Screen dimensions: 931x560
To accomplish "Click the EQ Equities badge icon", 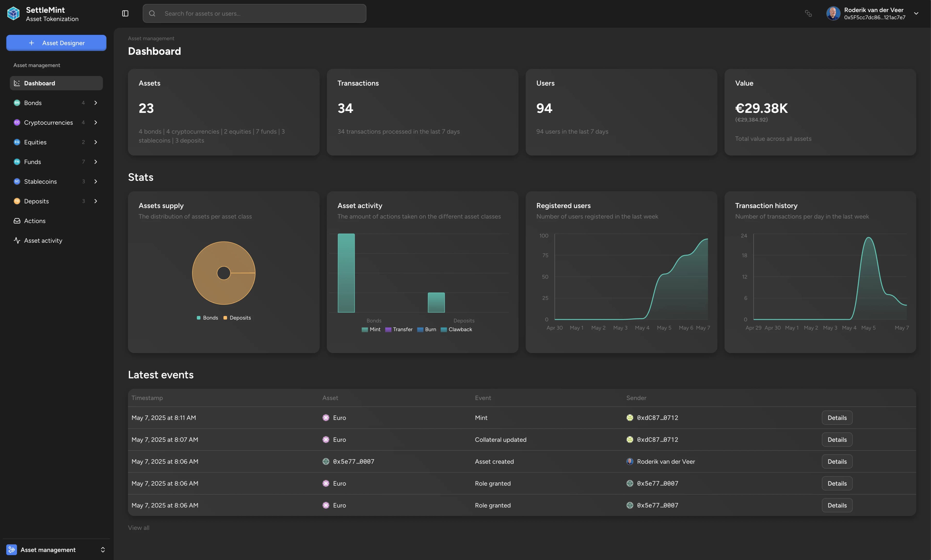I will pos(17,142).
